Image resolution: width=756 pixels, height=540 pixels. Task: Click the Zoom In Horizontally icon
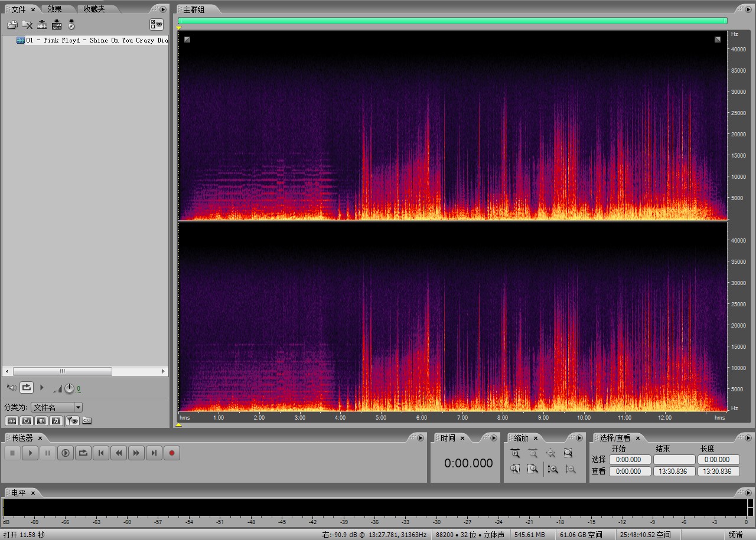(516, 453)
